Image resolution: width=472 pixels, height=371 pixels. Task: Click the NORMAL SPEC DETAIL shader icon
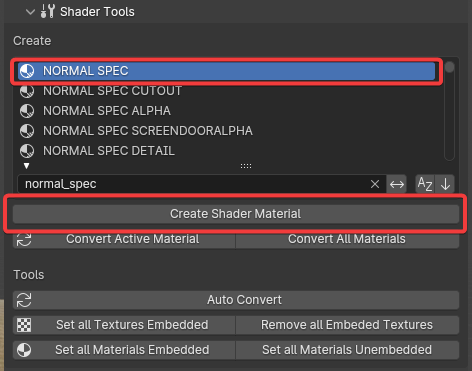tap(27, 151)
